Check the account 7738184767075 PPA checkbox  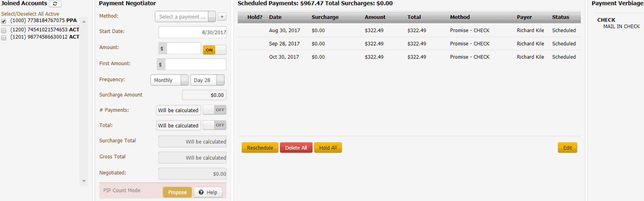[x=4, y=21]
